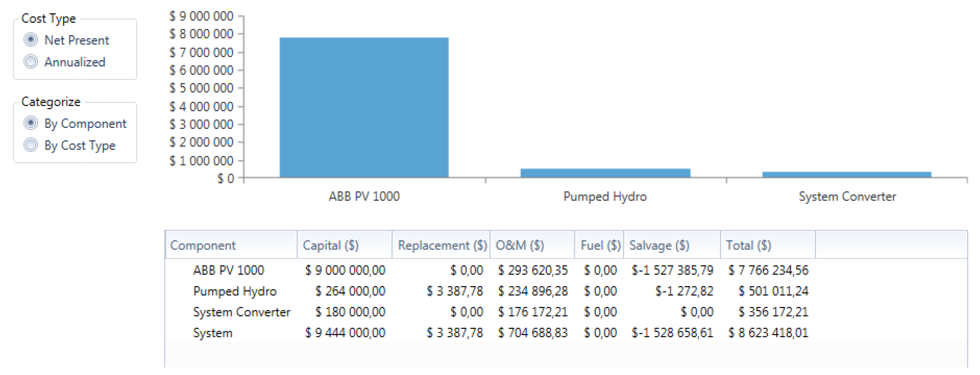
Task: Click the ABB PV 1000 axis label
Action: [364, 196]
